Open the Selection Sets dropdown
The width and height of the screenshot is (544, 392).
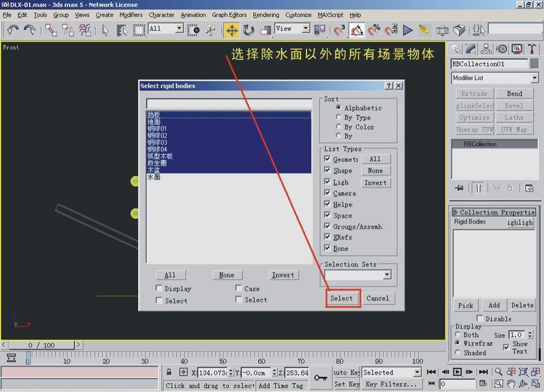[x=387, y=275]
